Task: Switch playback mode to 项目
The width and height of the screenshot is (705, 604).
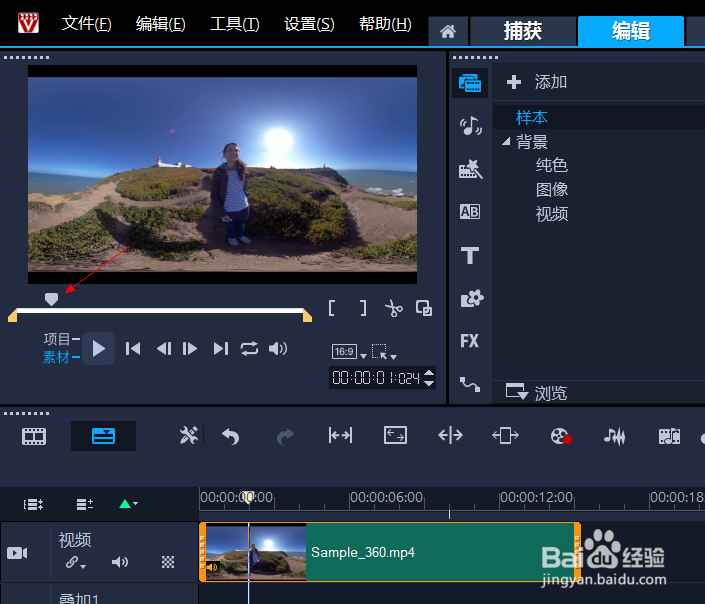Action: tap(56, 339)
